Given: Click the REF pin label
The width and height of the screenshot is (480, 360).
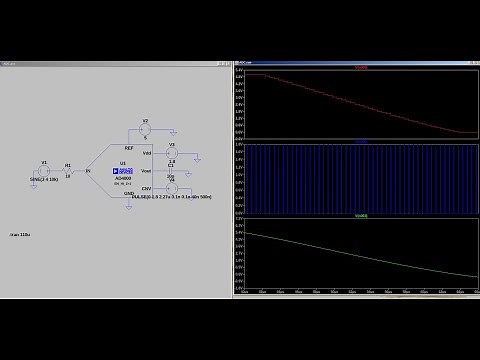Looking at the screenshot, I should pos(129,148).
